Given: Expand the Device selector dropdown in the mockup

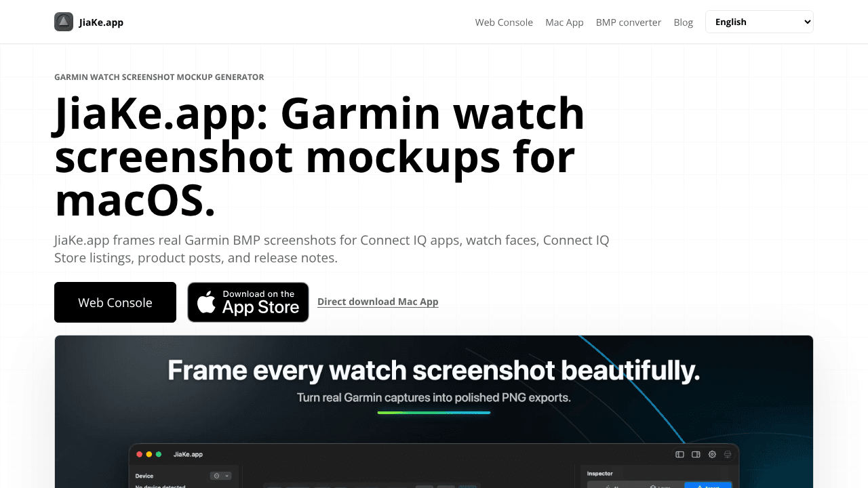Looking at the screenshot, I should pyautogui.click(x=221, y=476).
